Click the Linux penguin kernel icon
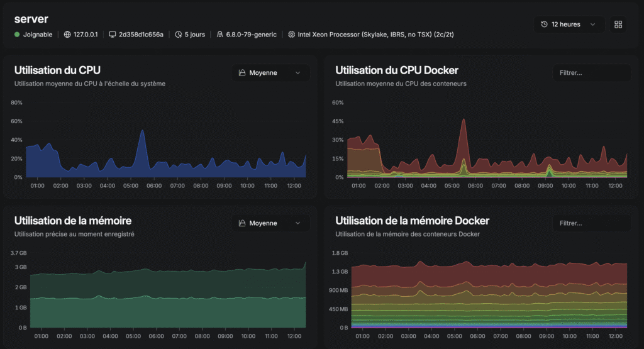The width and height of the screenshot is (644, 349). (x=219, y=35)
